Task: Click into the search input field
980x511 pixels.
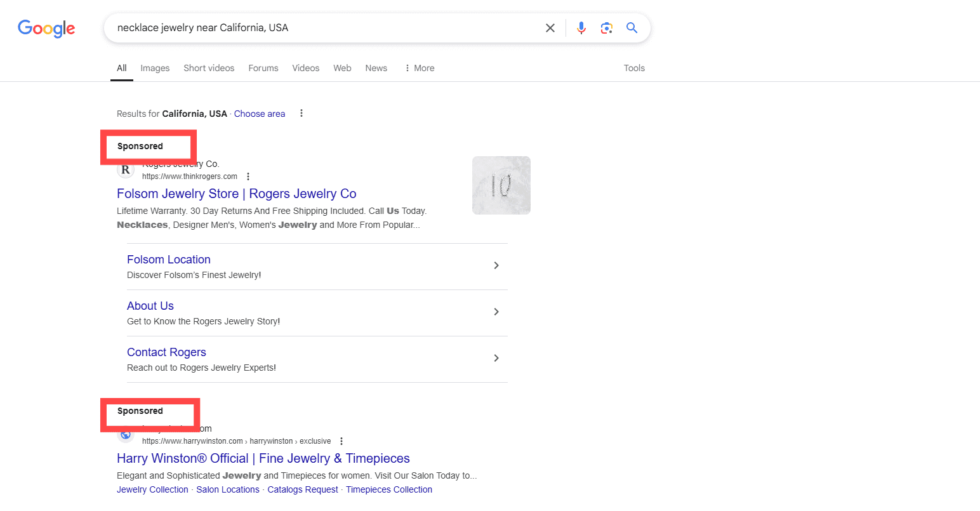Action: (317, 28)
